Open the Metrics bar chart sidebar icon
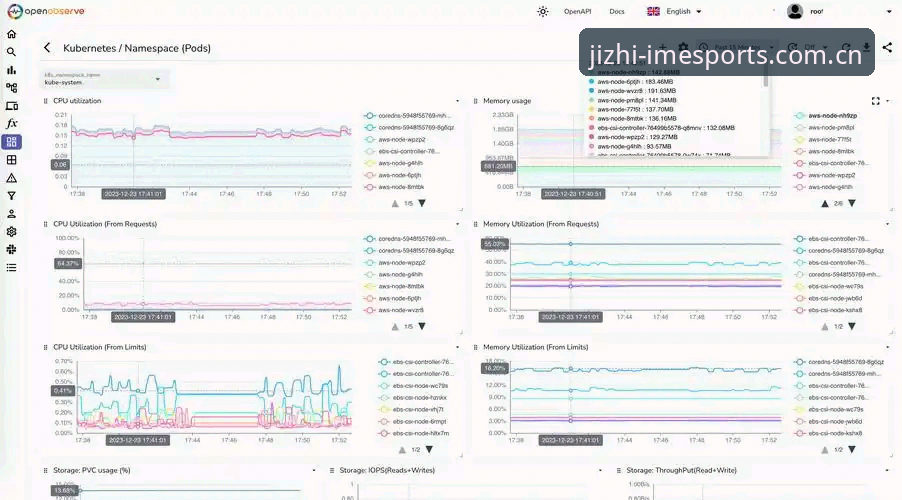 [12, 70]
